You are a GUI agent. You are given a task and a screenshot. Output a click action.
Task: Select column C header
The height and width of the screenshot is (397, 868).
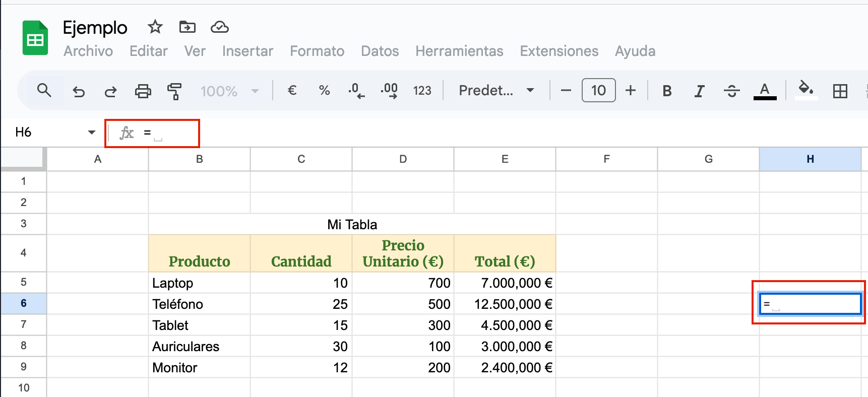(301, 159)
